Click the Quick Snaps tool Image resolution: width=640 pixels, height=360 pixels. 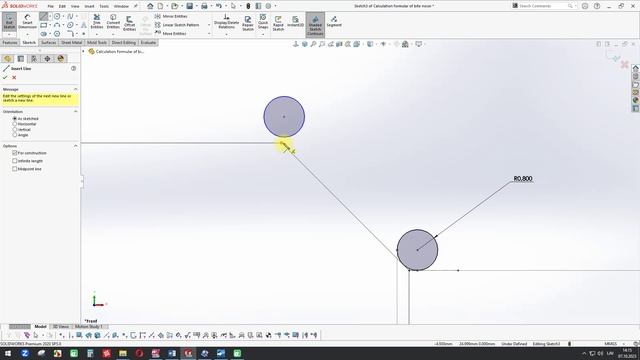(263, 21)
